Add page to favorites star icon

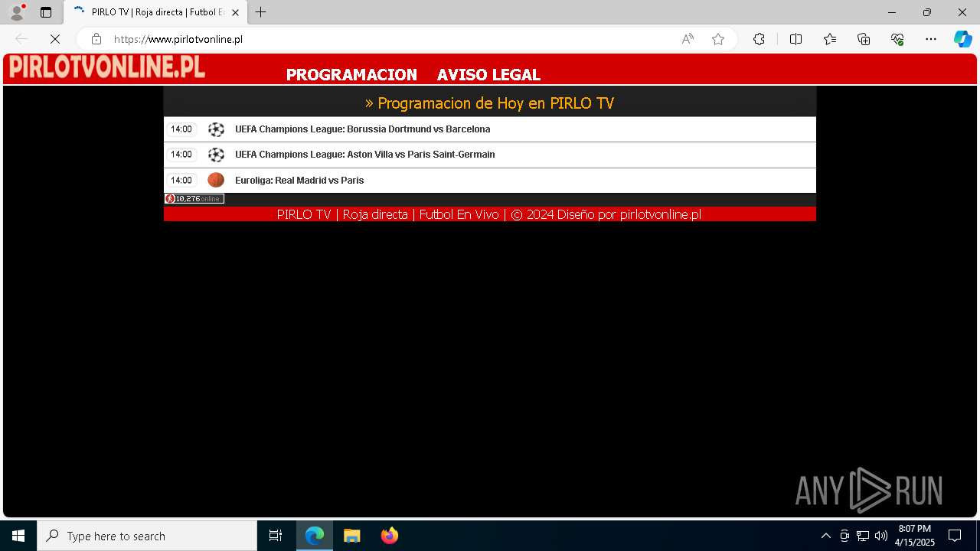click(x=718, y=39)
